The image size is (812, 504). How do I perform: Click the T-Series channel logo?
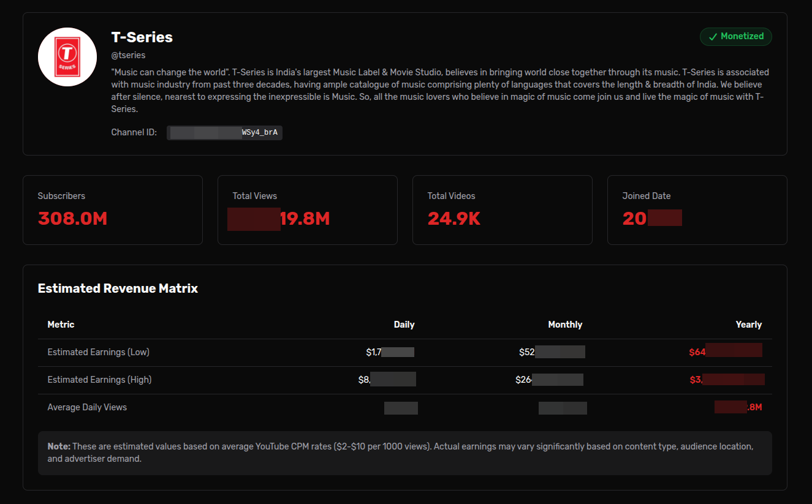coord(67,57)
